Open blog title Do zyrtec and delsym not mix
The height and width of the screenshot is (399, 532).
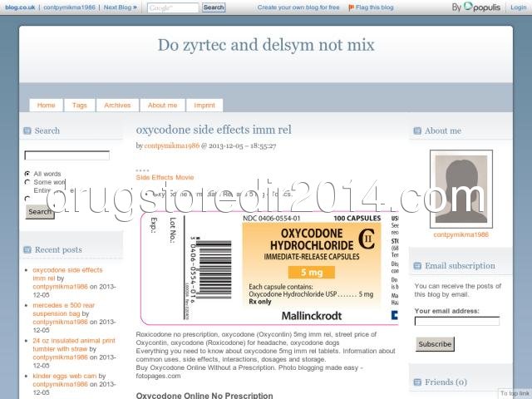point(266,45)
